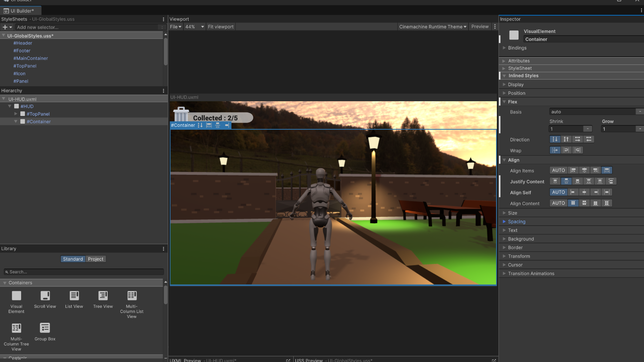Switch Library to Project tab
Screen dimensions: 644x362
pos(96,259)
